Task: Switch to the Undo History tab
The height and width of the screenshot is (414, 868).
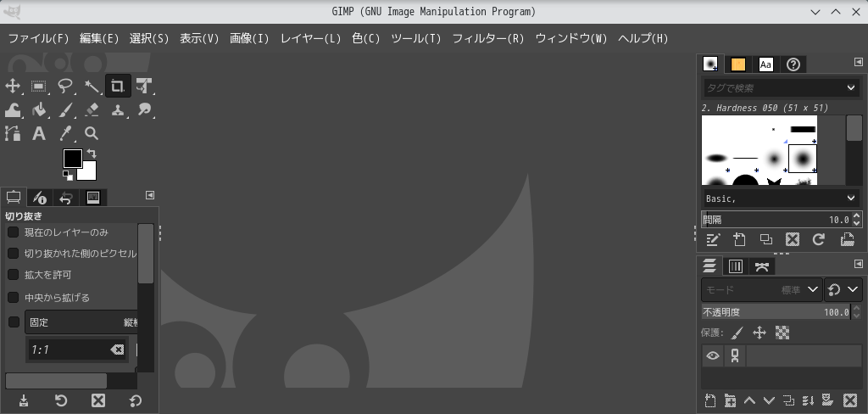Action: click(x=66, y=198)
